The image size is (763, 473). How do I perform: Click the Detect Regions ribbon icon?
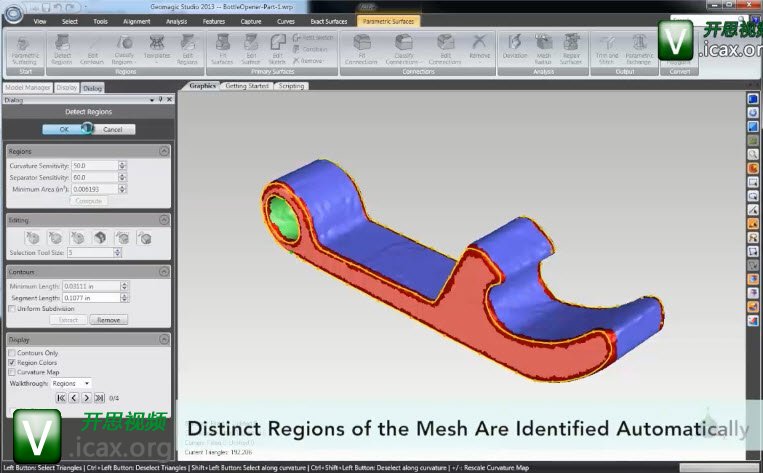coord(62,50)
